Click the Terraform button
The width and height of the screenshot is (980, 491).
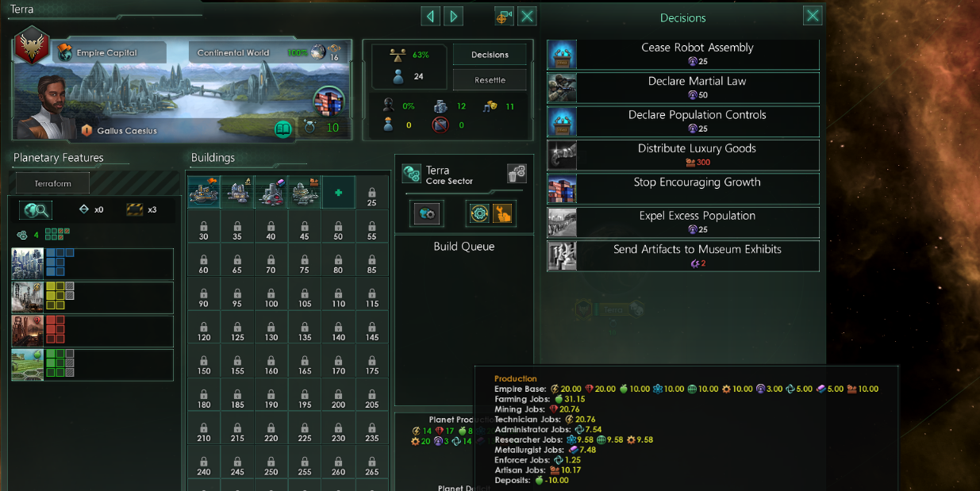(x=52, y=183)
